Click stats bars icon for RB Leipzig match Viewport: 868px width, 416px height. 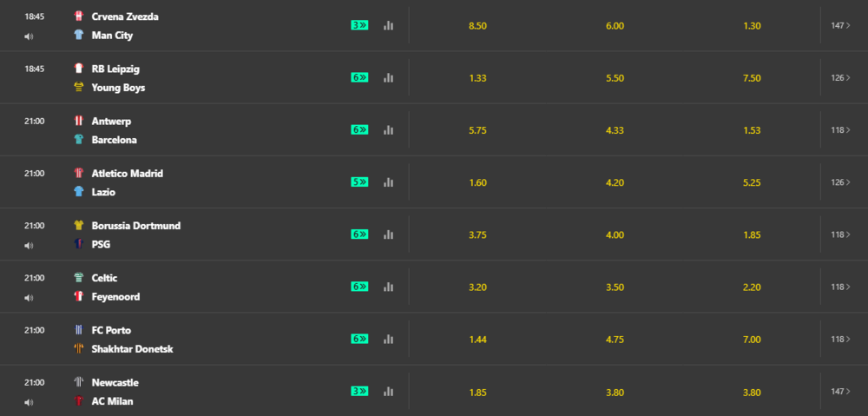[388, 77]
